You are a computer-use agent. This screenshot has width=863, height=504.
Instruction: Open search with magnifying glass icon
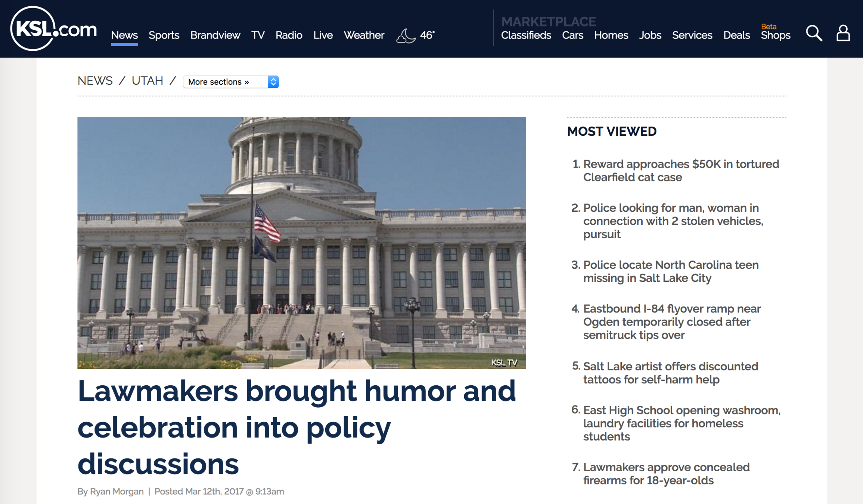[814, 34]
